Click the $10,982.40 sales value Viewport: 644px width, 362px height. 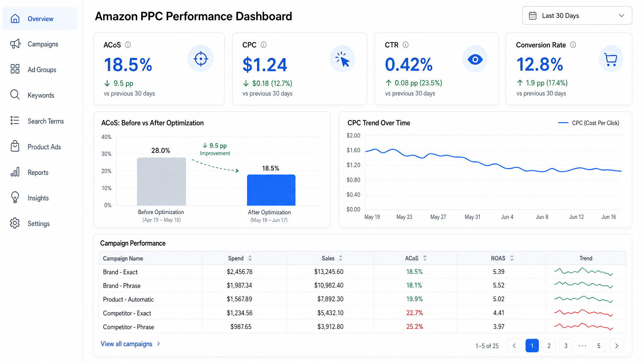tap(329, 285)
